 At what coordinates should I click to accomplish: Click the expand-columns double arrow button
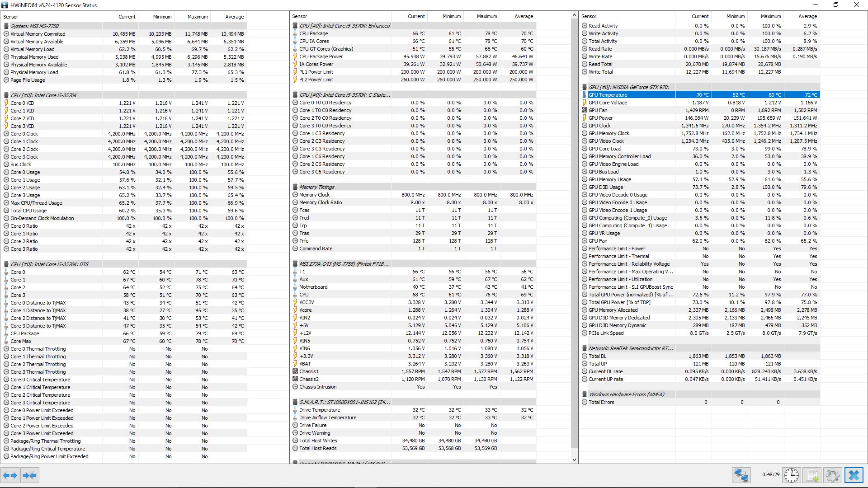10,475
